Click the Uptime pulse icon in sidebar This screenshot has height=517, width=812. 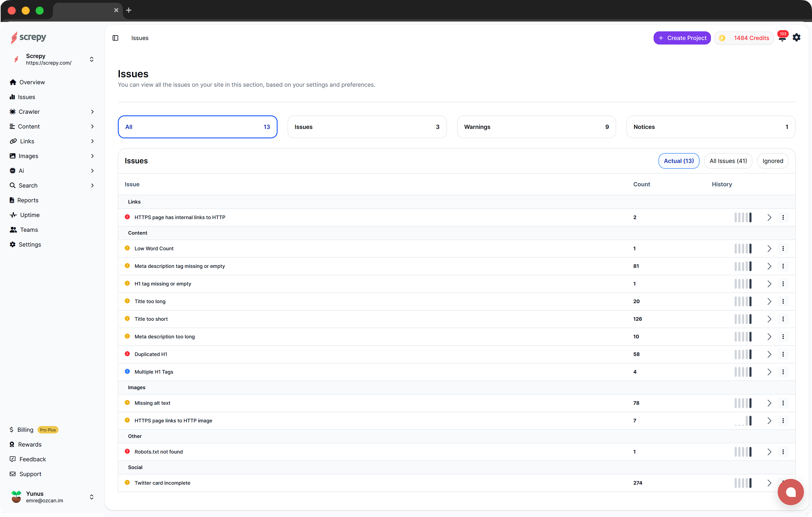[x=13, y=215]
